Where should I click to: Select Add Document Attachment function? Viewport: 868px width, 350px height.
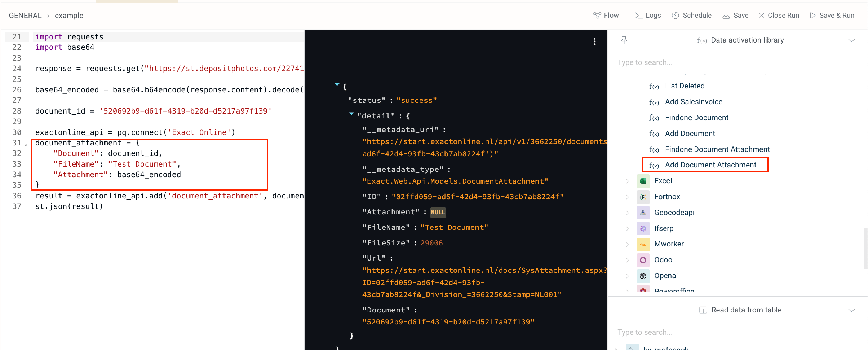711,165
